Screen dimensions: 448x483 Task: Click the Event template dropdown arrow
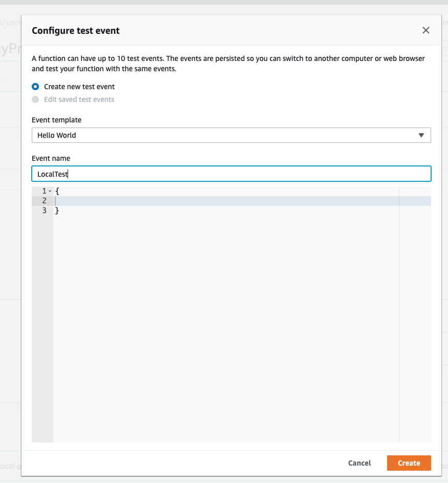[x=421, y=135]
